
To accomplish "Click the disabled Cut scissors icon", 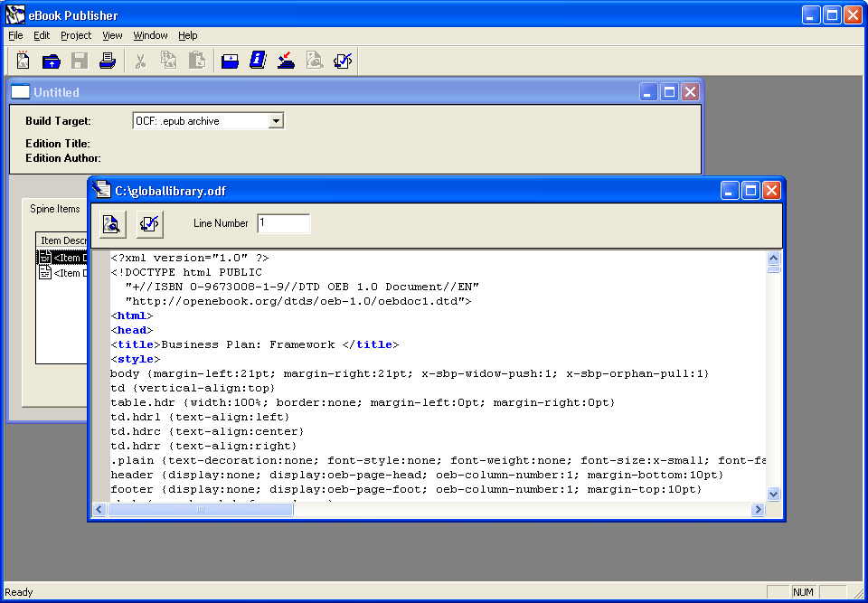I will pos(141,60).
